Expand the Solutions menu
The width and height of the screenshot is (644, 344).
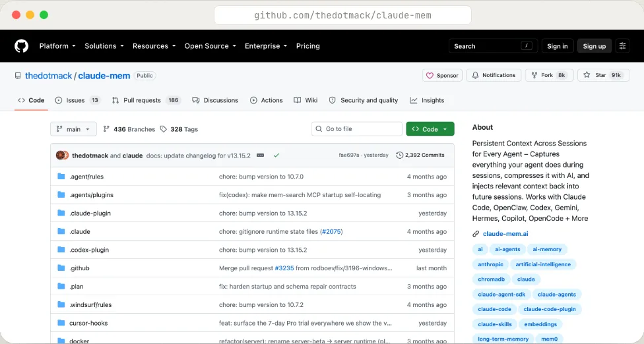pos(104,46)
